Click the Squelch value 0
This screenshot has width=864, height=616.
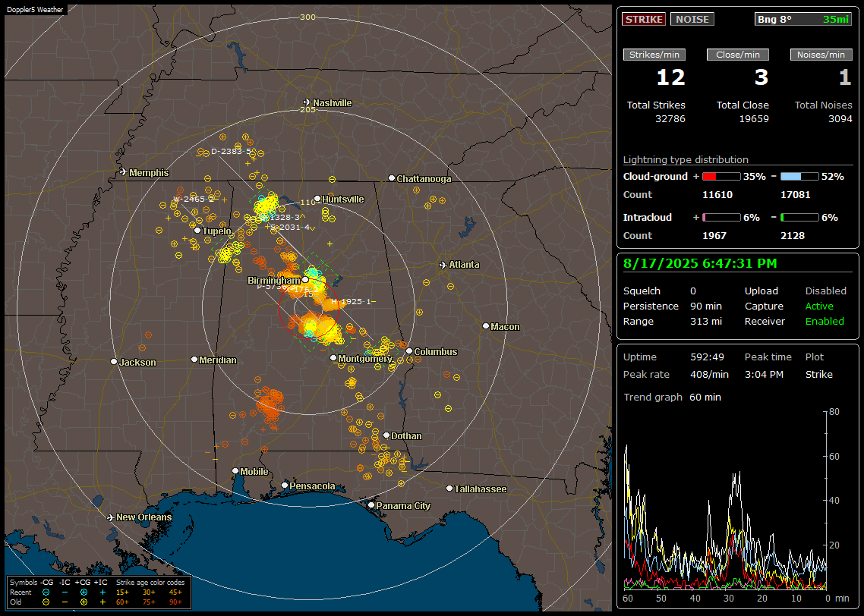693,291
